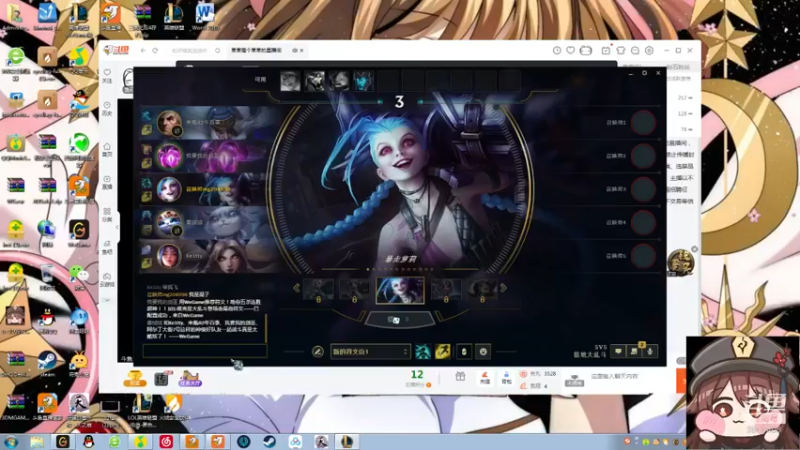Toggle the voice microphone button
The width and height of the screenshot is (800, 450).
pos(649,351)
